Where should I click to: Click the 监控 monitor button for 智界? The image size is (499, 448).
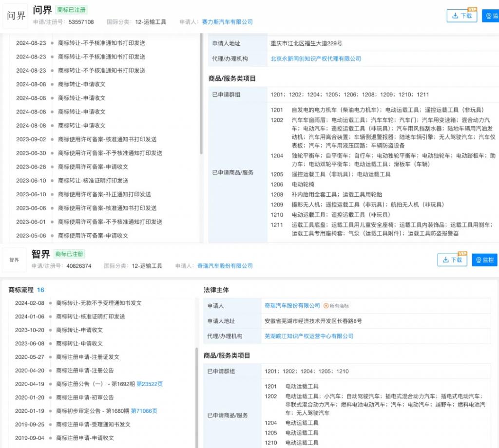(x=484, y=260)
